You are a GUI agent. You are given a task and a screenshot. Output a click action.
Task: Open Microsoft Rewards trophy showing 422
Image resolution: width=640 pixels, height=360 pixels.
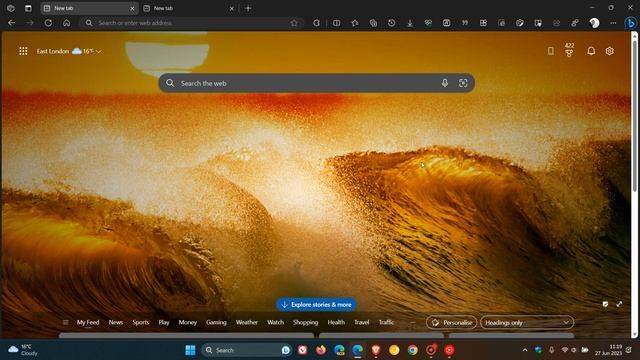click(x=569, y=50)
